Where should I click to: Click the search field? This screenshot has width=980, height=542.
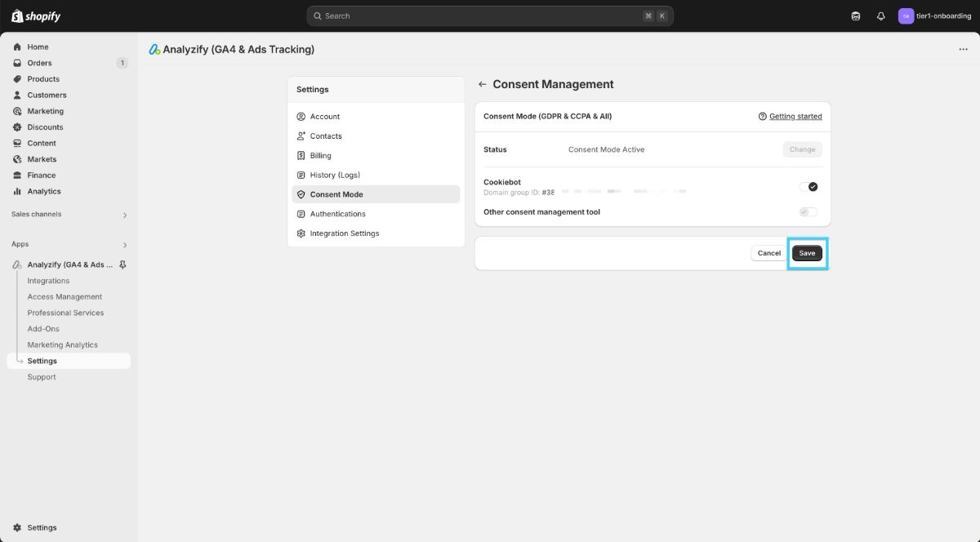pyautogui.click(x=490, y=16)
